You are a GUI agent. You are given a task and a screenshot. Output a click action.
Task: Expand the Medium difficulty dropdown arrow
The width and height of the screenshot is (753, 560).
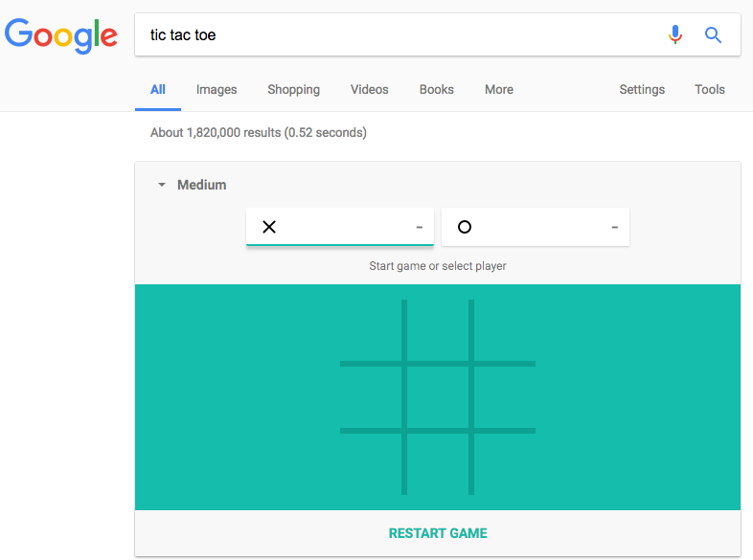coord(162,185)
